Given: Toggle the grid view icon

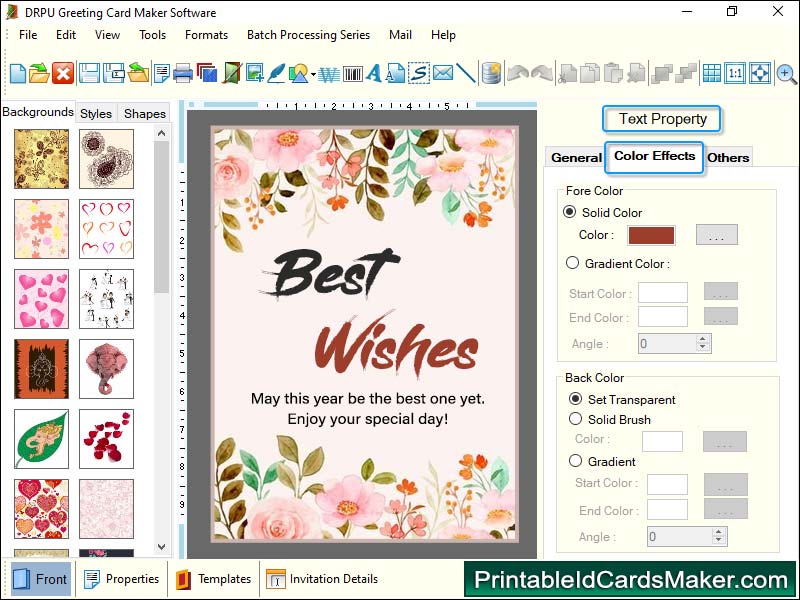Looking at the screenshot, I should [x=711, y=73].
